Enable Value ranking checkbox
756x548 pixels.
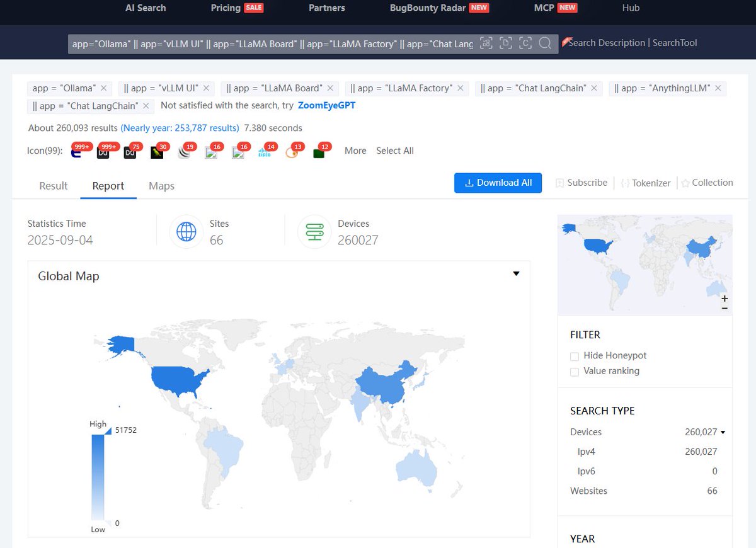pos(575,372)
